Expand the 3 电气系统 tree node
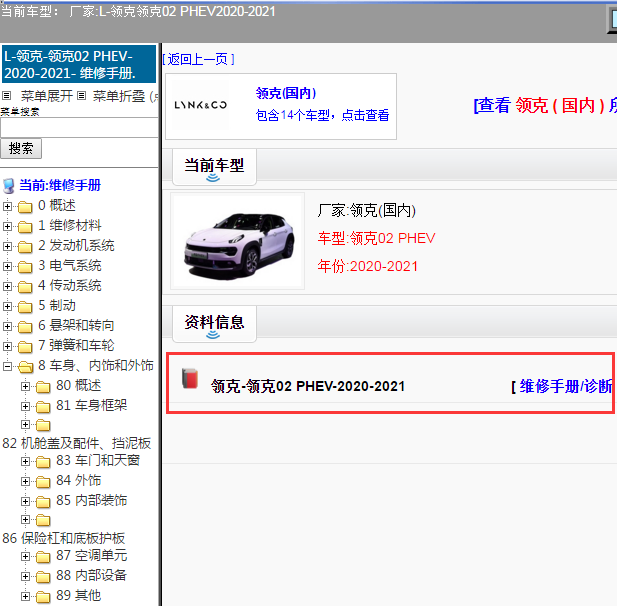This screenshot has height=606, width=617. click(7, 266)
